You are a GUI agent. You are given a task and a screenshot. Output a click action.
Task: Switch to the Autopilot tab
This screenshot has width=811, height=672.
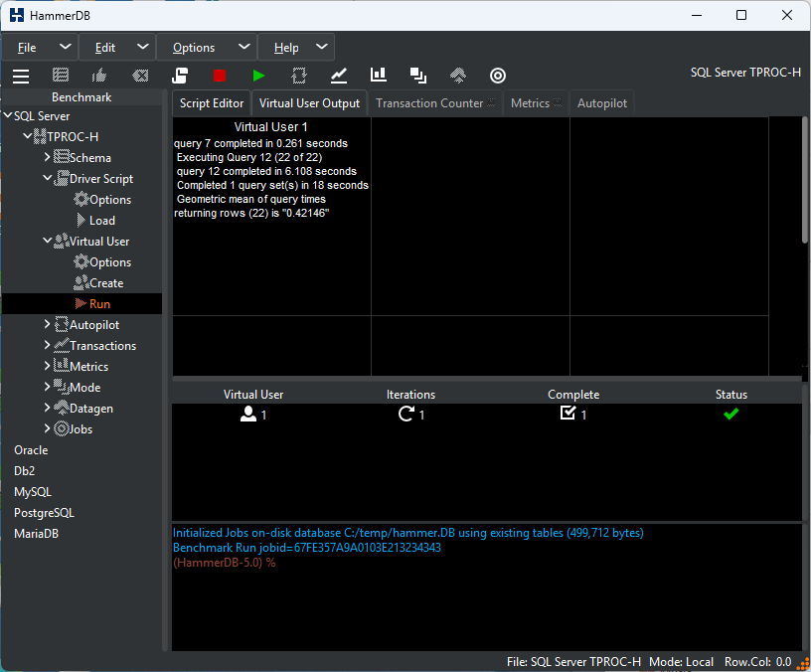coord(602,103)
